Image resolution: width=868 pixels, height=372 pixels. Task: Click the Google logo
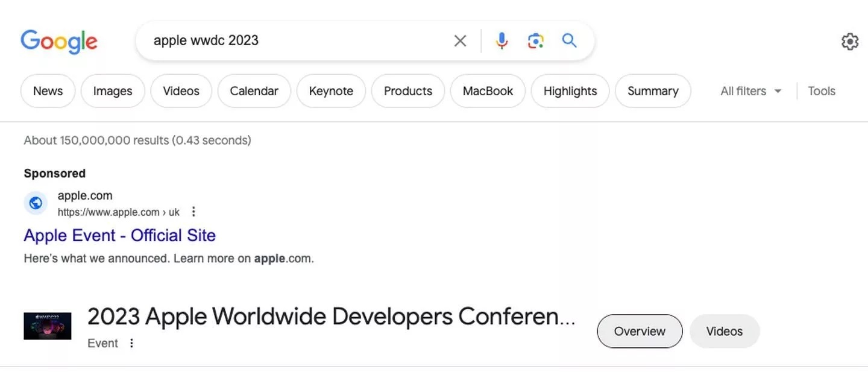click(x=59, y=41)
